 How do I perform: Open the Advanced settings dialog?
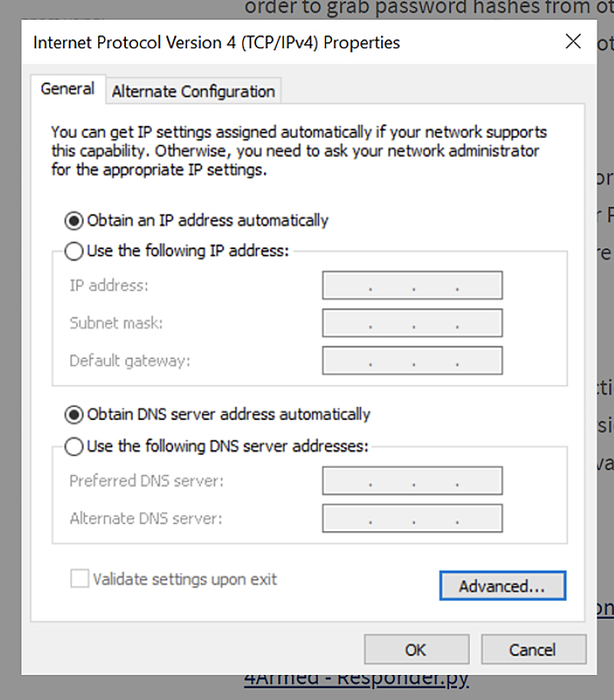point(502,586)
